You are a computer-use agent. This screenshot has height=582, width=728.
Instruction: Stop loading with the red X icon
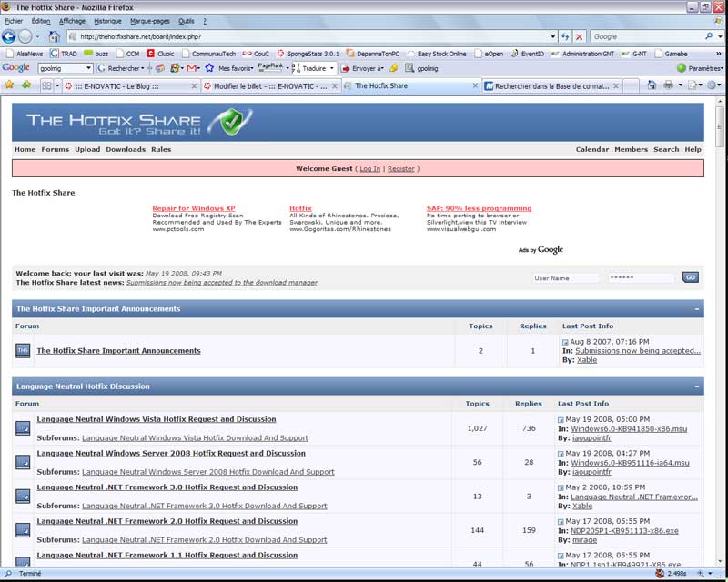click(x=580, y=36)
